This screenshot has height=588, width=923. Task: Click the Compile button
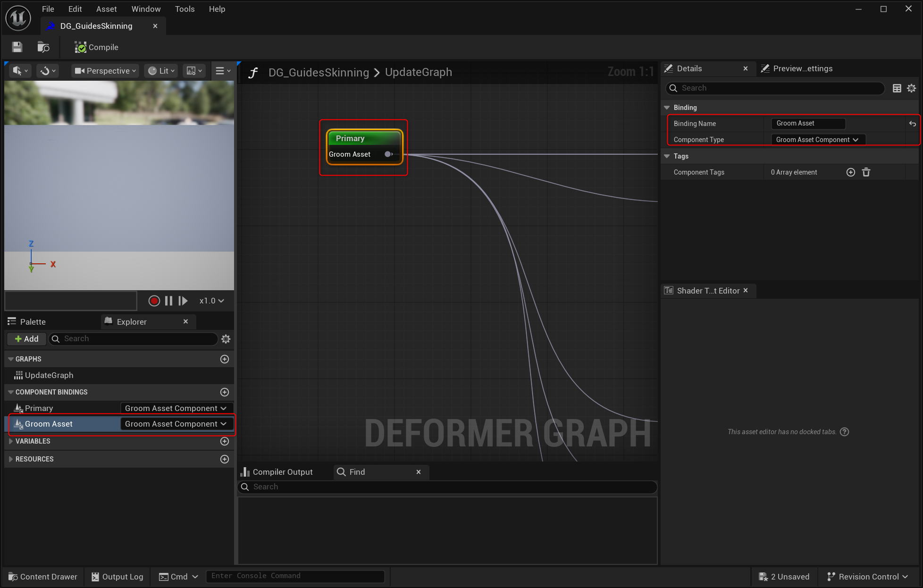coord(97,47)
